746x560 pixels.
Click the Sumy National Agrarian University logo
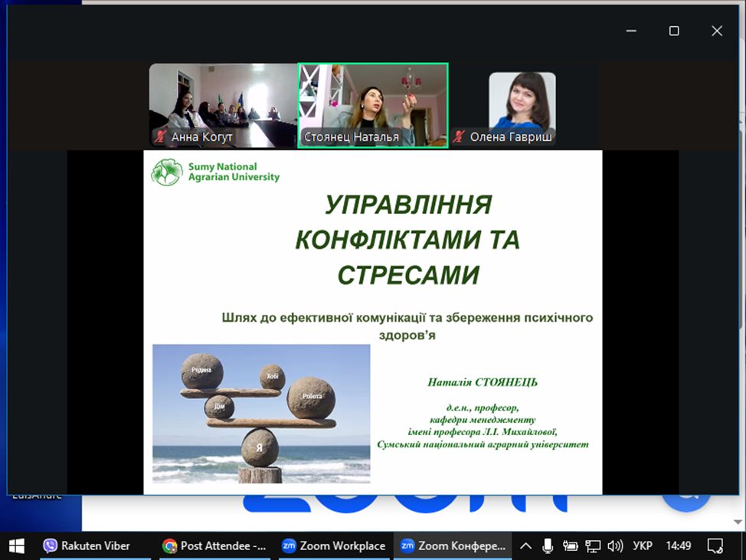coord(215,172)
